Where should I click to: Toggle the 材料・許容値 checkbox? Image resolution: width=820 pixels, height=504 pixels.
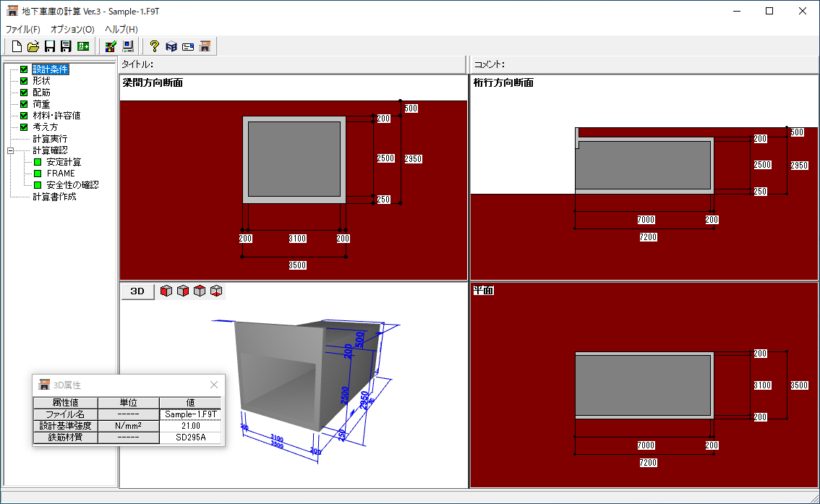(x=24, y=116)
